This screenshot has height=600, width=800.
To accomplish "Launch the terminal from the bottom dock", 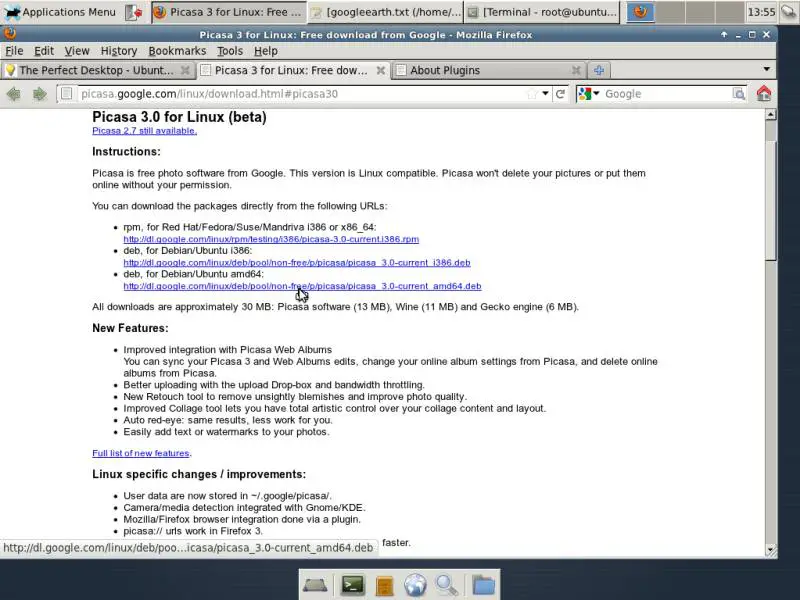I will click(x=353, y=585).
